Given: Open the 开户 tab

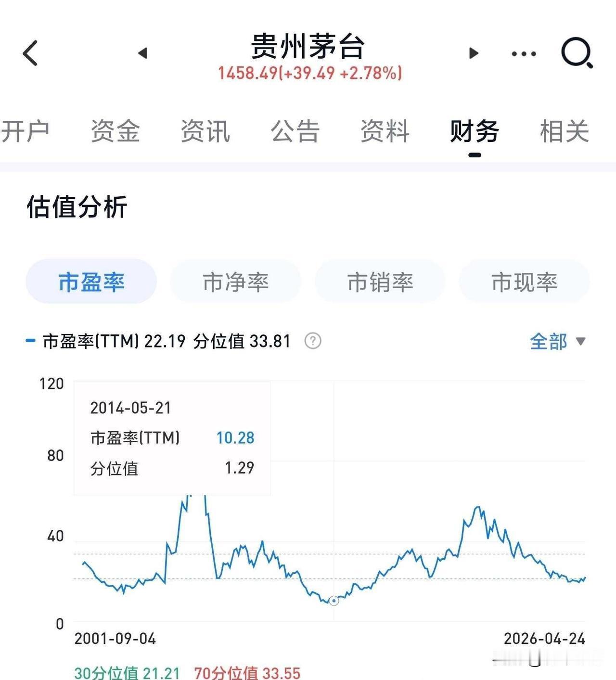Looking at the screenshot, I should coord(25,131).
